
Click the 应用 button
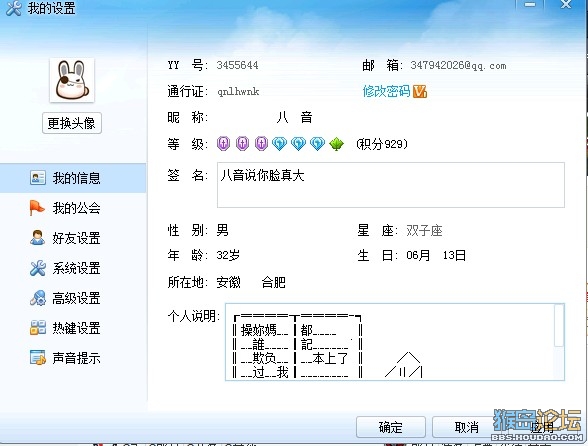(x=542, y=427)
